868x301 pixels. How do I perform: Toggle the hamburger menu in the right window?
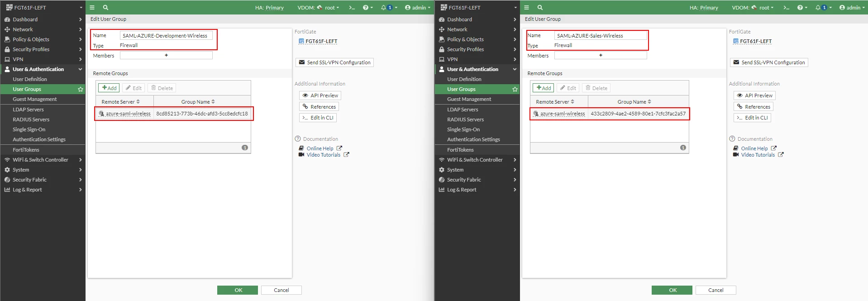[526, 7]
